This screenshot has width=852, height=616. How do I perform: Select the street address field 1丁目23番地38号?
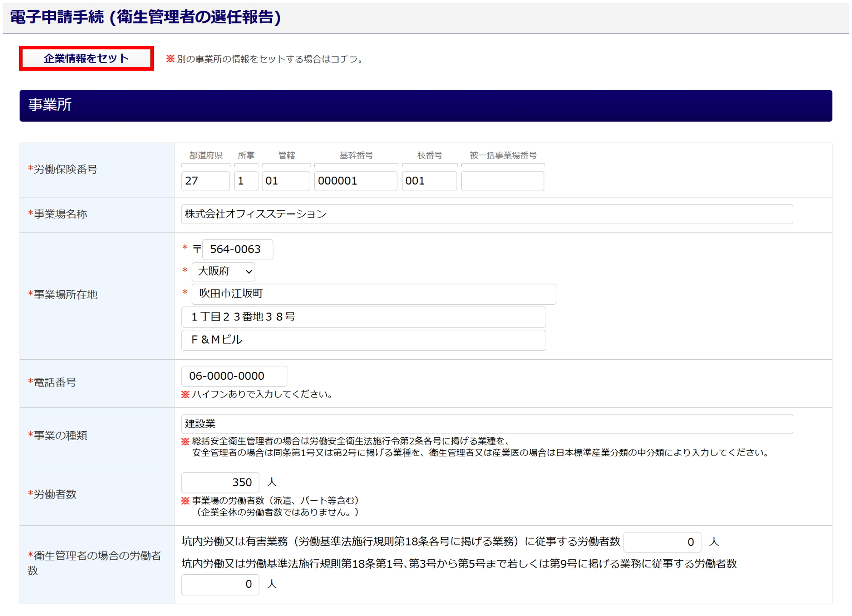pos(363,317)
